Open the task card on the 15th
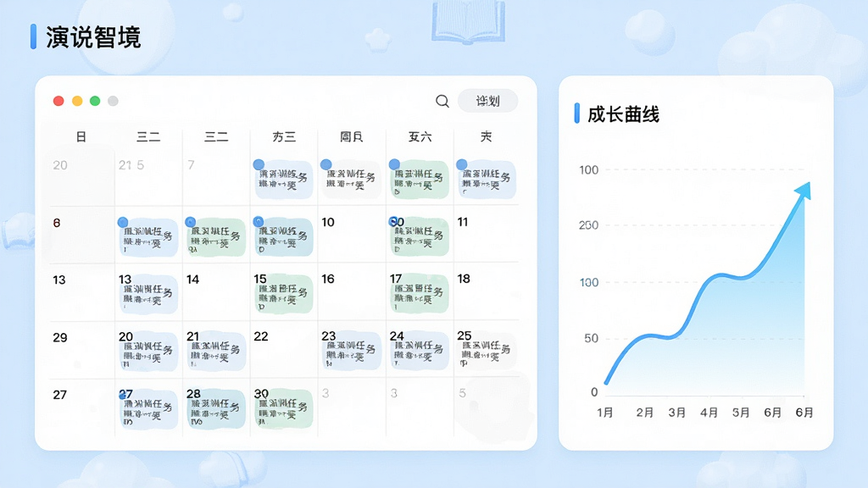The height and width of the screenshot is (488, 868). tap(284, 294)
